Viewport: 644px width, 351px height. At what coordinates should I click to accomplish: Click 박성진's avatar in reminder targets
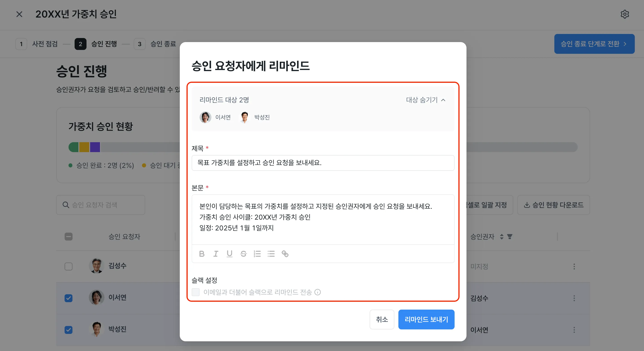[244, 117]
